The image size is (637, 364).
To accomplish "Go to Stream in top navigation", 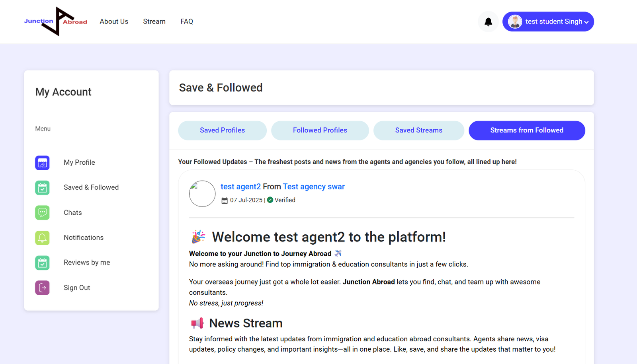I will pyautogui.click(x=154, y=21).
